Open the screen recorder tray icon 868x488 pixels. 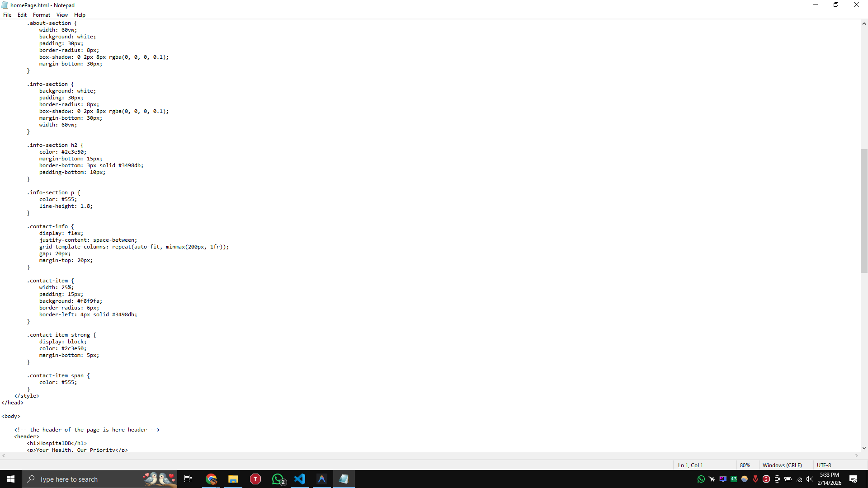point(777,479)
